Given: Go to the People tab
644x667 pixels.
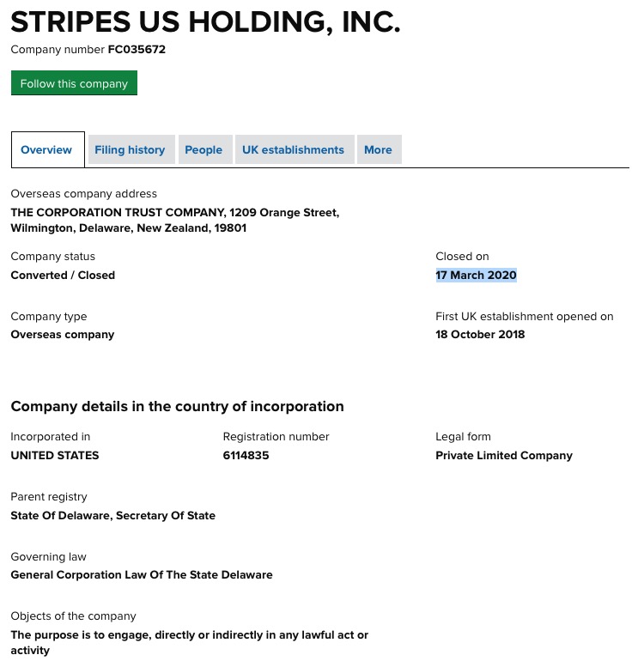Looking at the screenshot, I should (204, 149).
